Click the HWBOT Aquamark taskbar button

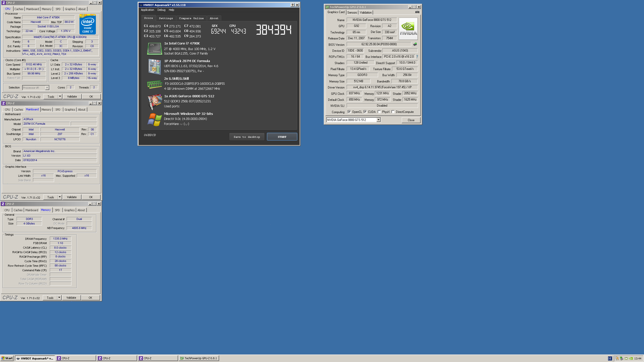pyautogui.click(x=35, y=358)
